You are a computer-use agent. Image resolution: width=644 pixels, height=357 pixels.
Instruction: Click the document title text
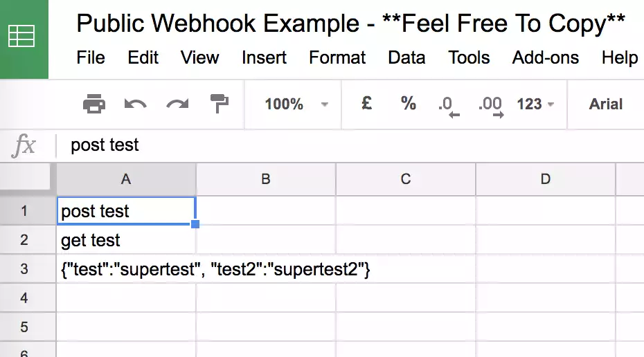pos(350,24)
